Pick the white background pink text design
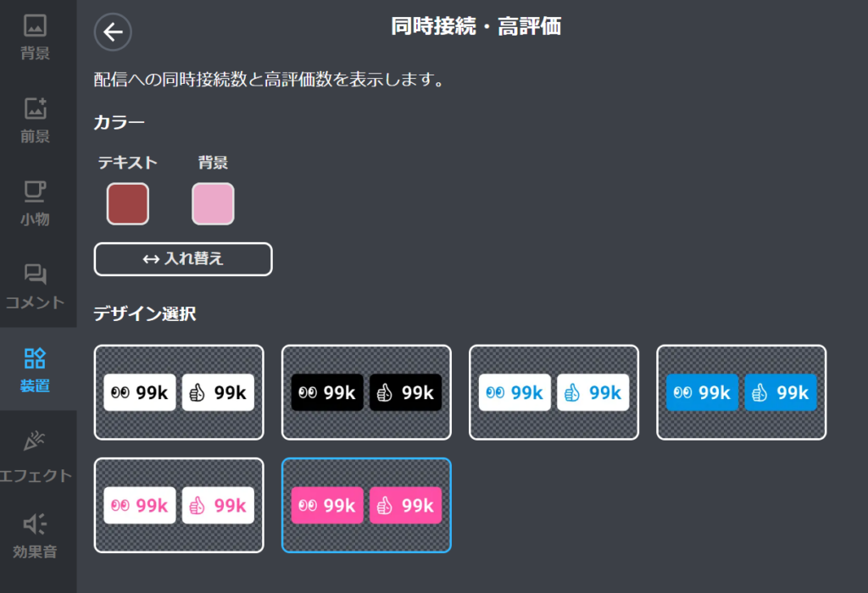 [x=179, y=505]
